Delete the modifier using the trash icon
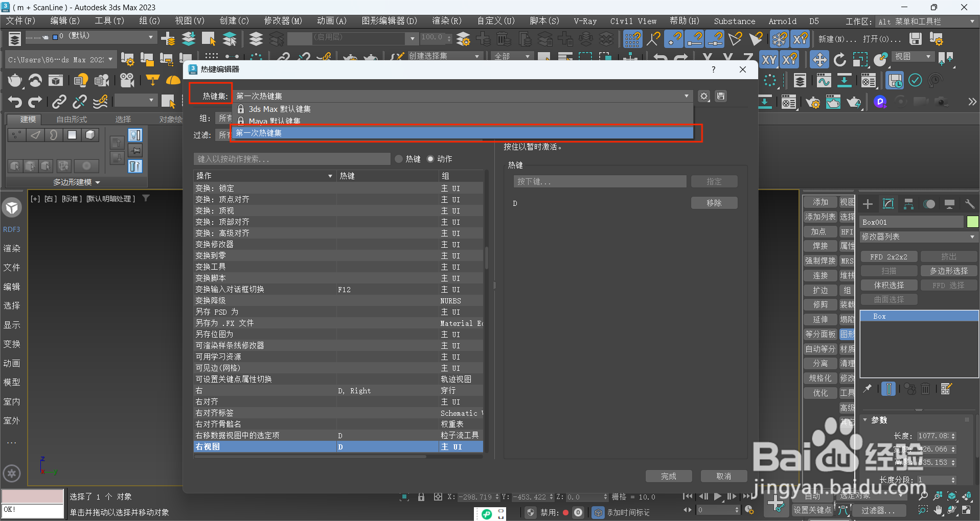The height and width of the screenshot is (521, 980). point(926,389)
